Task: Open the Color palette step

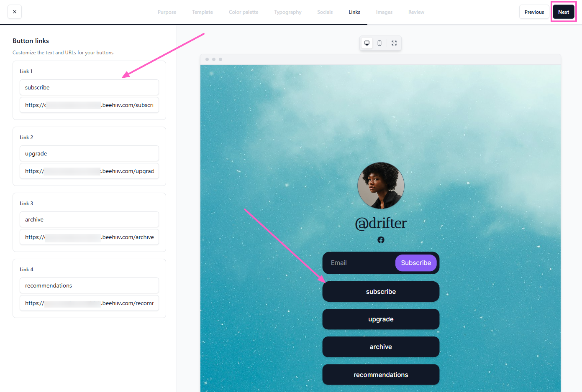Action: (244, 12)
